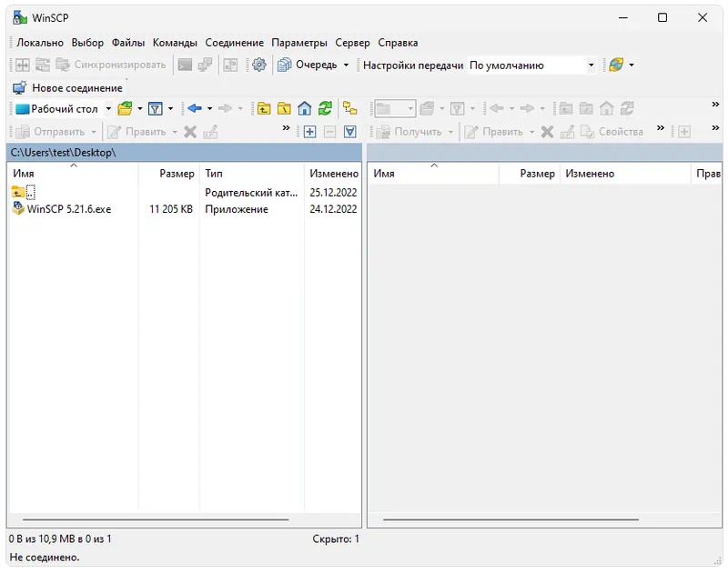Image resolution: width=728 pixels, height=573 pixels.
Task: Click the Отправить upload button
Action: click(50, 132)
